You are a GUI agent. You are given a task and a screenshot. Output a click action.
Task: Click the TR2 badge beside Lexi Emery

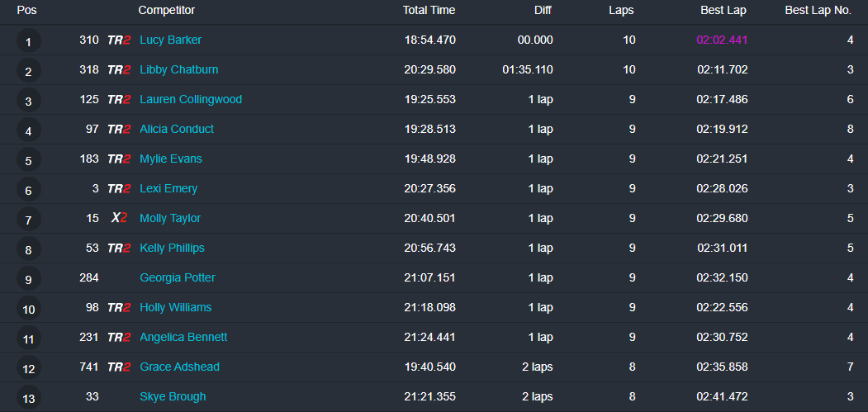119,188
